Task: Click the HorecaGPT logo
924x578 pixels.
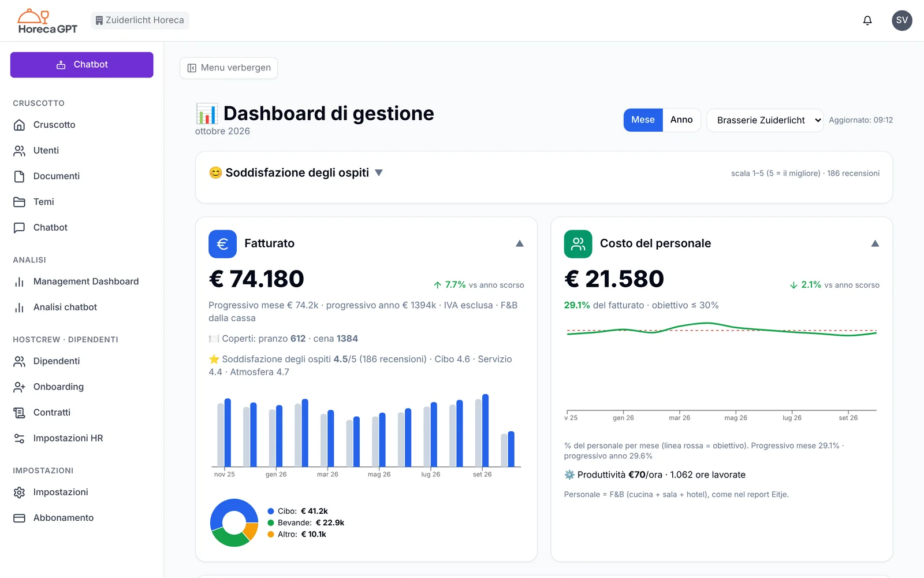Action: click(47, 21)
